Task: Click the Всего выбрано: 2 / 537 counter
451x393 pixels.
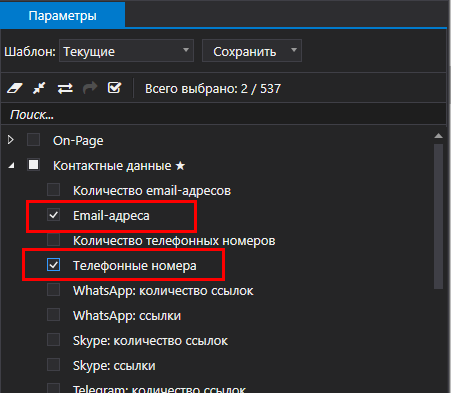Action: (x=213, y=89)
